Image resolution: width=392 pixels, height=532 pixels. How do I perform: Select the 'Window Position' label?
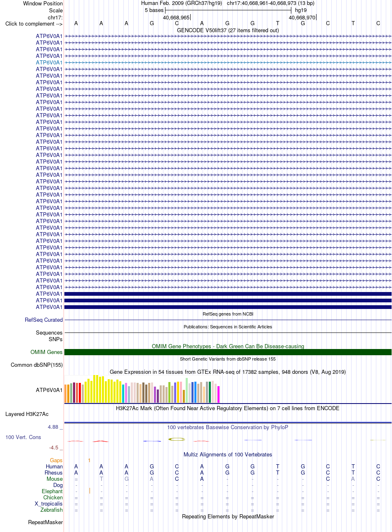(43, 3)
